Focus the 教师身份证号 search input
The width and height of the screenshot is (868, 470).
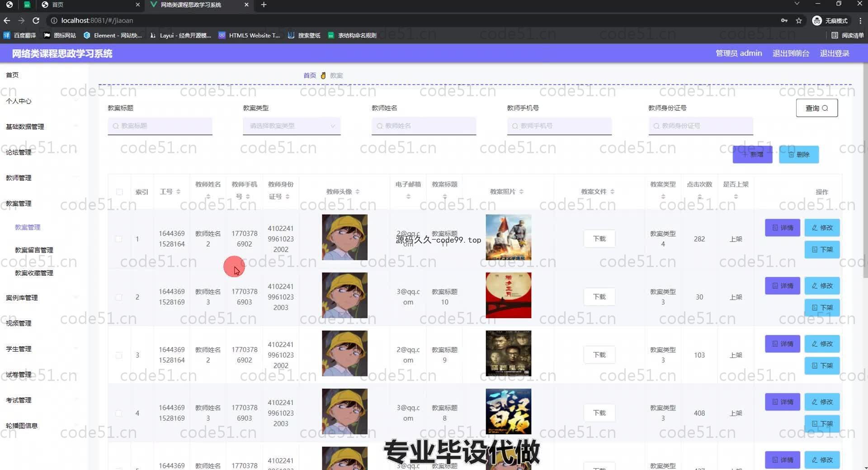click(x=701, y=126)
